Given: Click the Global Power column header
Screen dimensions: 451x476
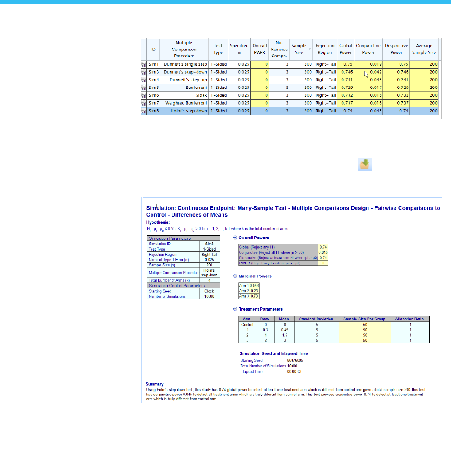Looking at the screenshot, I should click(x=345, y=49).
